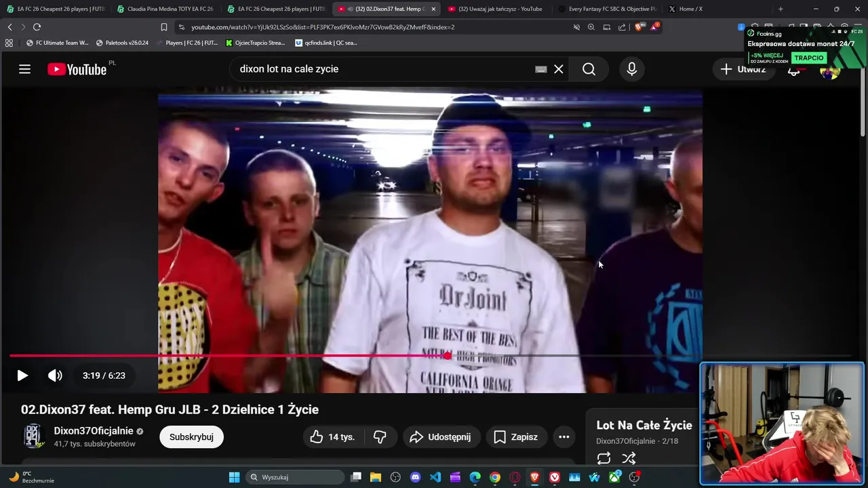Start voice search with the microphone
This screenshot has height=488, width=868.
coord(632,69)
